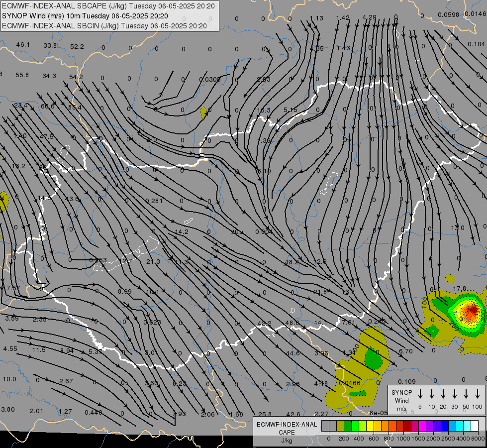487x448 pixels.
Task: Select the bright magenta CAPE legend swatch
Action: [x=422, y=426]
